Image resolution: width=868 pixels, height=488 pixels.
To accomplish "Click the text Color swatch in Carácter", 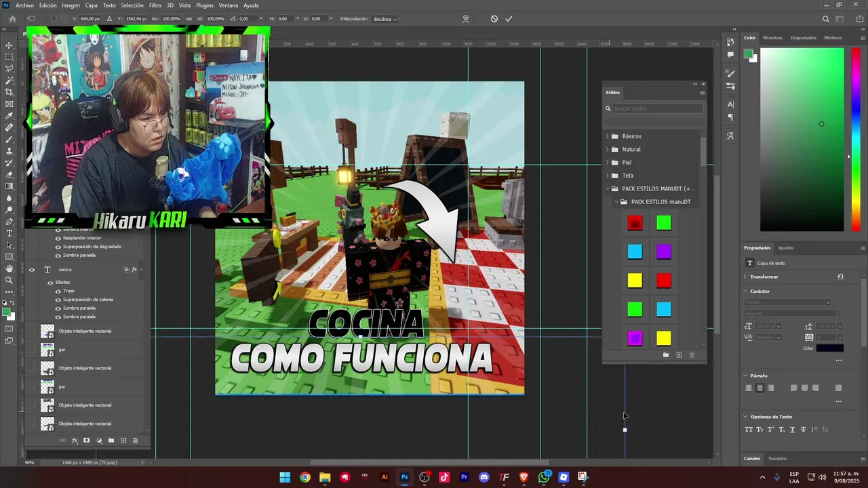I will 830,348.
